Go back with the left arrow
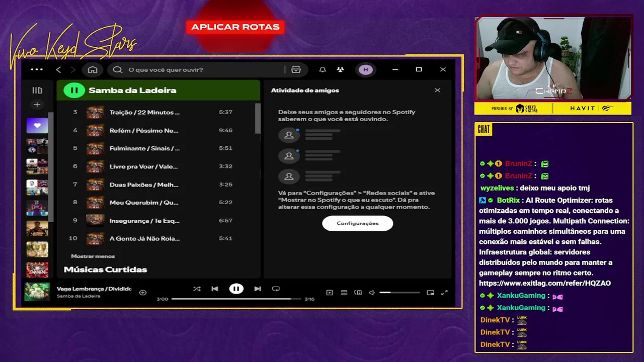The image size is (644, 362). [58, 69]
